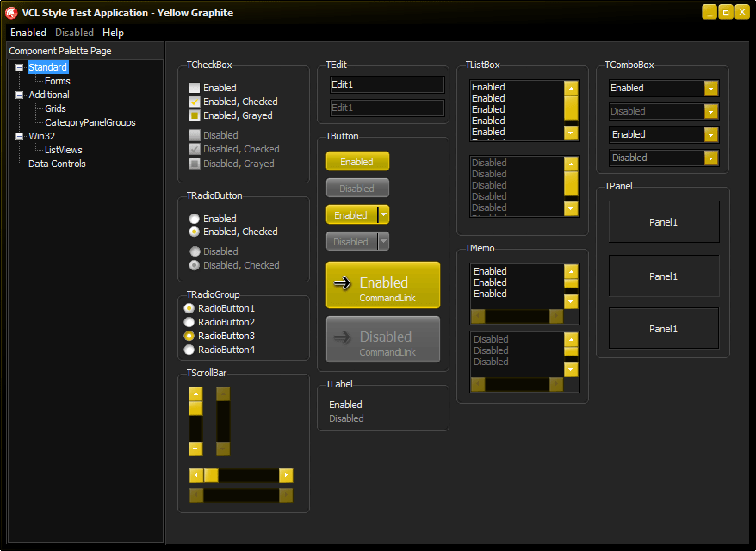
Task: Collapse the Standard tree node
Action: pyautogui.click(x=20, y=67)
